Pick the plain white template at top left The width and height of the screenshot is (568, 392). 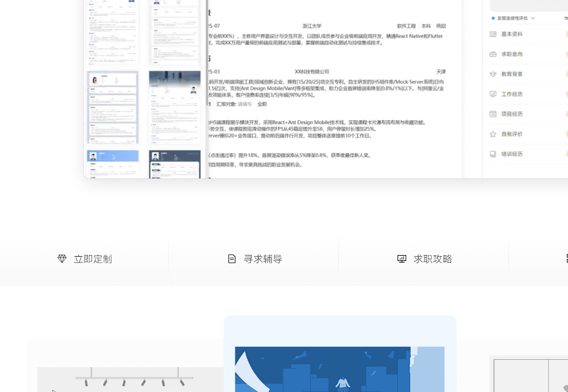pyautogui.click(x=113, y=32)
